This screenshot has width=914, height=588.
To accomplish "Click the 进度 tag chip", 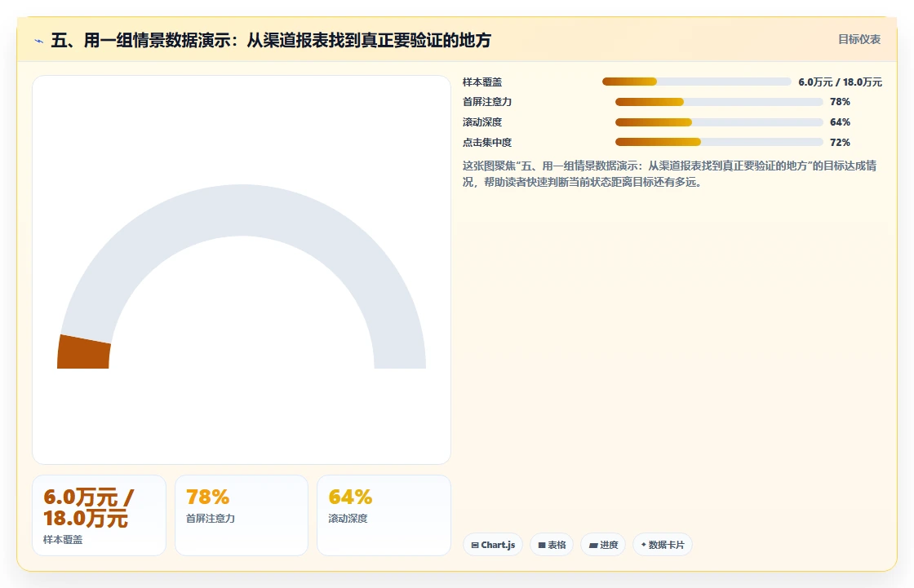I will pyautogui.click(x=603, y=545).
